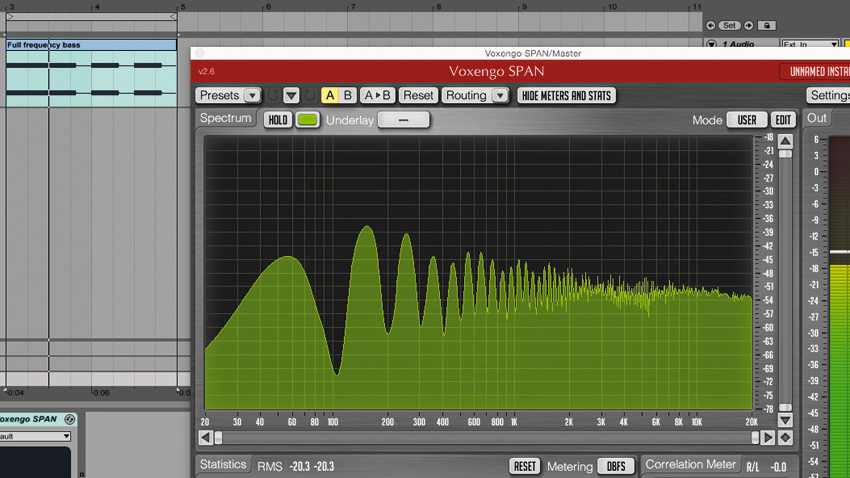Click the lock icon next to Set
This screenshot has height=478, width=850.
[767, 25]
